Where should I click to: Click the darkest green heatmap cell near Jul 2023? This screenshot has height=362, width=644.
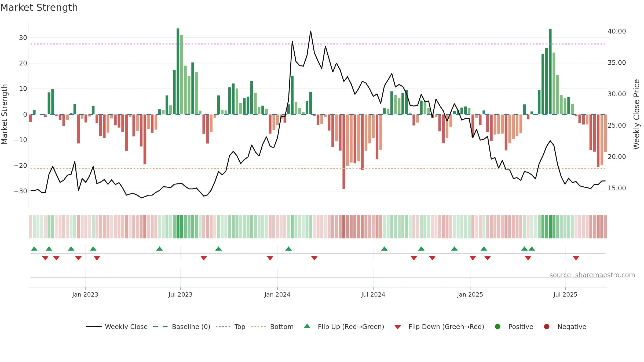tap(178, 227)
